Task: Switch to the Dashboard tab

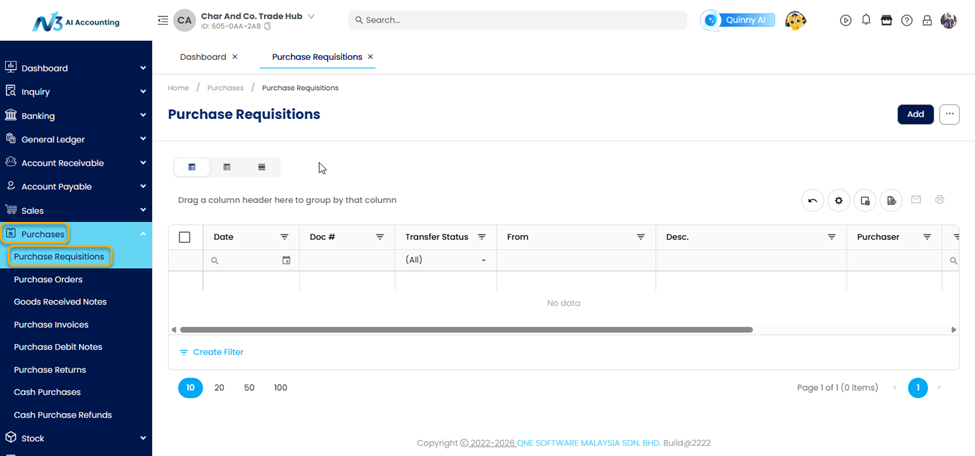Action: point(203,57)
